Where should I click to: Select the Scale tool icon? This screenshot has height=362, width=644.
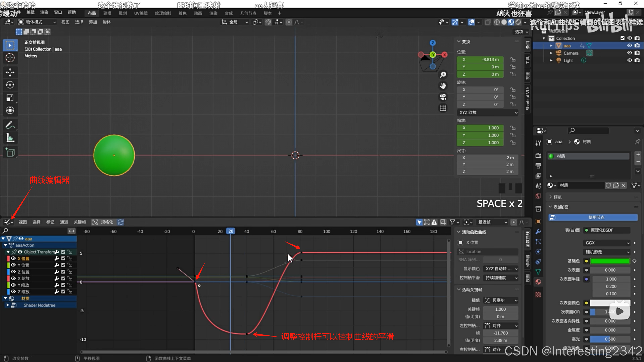coord(10,98)
